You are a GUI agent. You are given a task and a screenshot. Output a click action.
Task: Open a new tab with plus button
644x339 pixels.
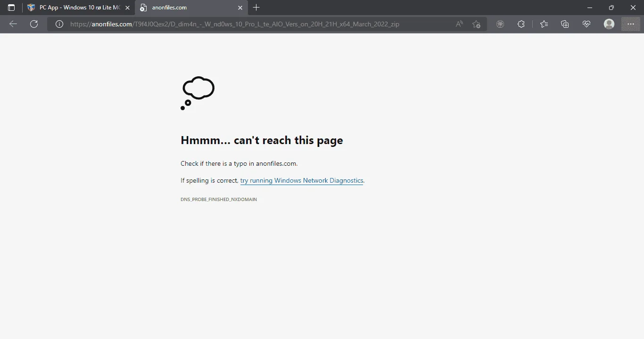tap(256, 8)
